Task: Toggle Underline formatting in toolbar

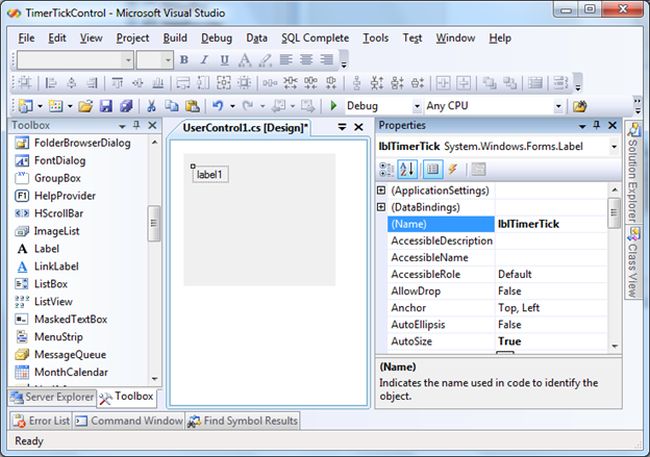Action: click(x=224, y=60)
